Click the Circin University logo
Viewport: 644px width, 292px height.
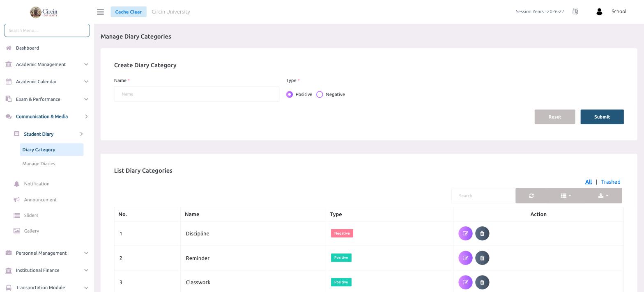click(44, 12)
